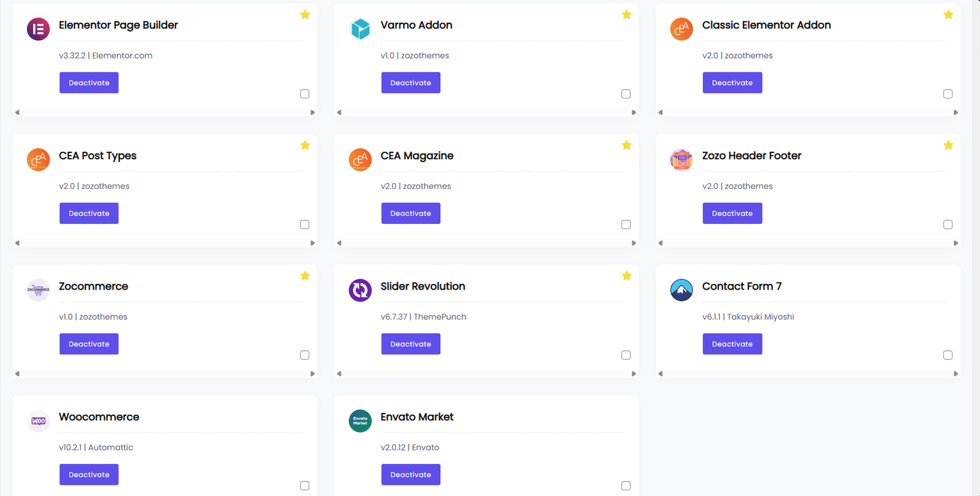Click the Zocommerce cart logo icon

coord(38,290)
